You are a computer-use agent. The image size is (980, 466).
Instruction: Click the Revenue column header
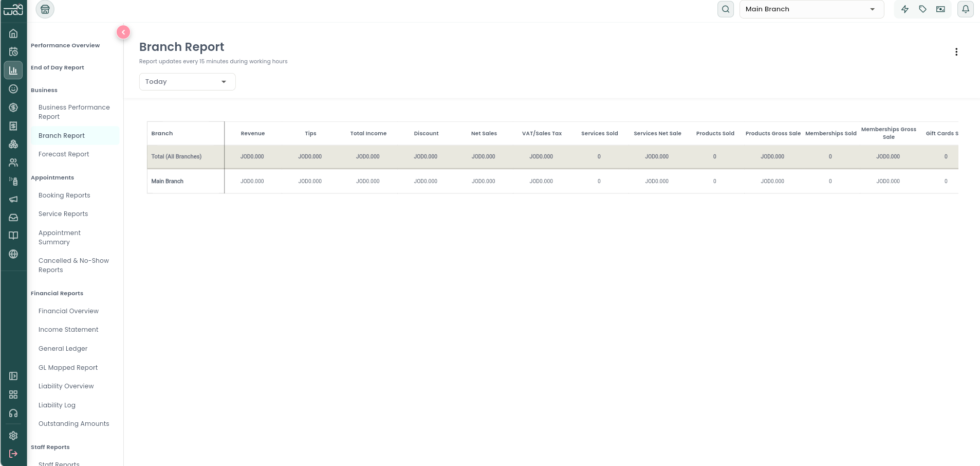coord(253,133)
